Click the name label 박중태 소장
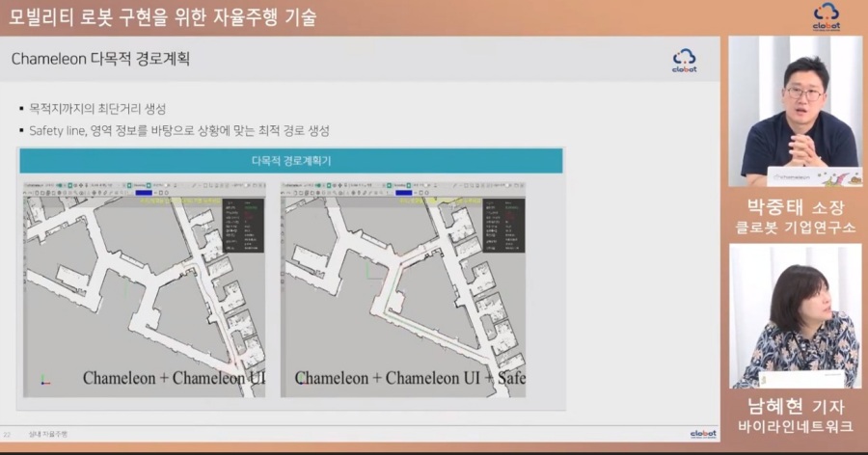The image size is (868, 455). tap(796, 207)
